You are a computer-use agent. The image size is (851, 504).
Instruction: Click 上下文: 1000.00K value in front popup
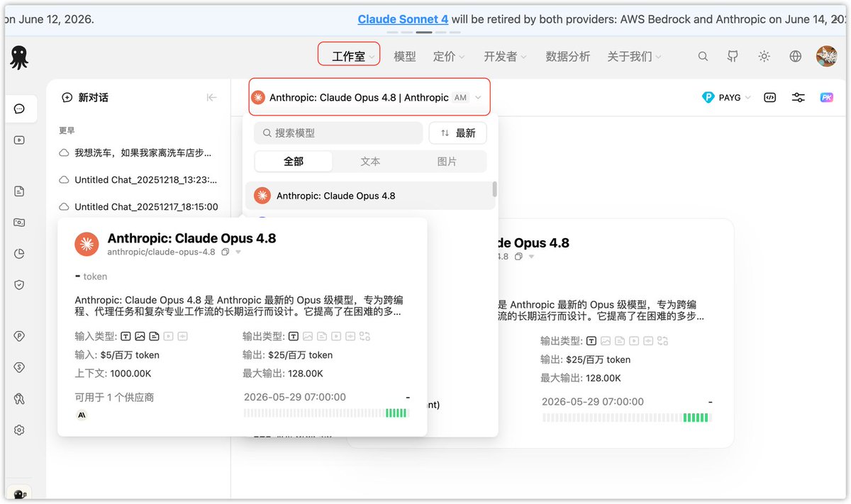click(113, 374)
